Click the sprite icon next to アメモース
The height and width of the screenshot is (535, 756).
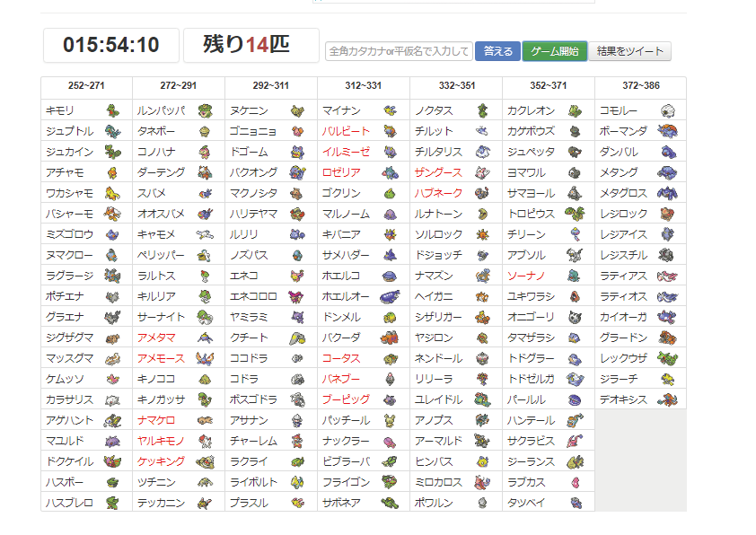click(x=206, y=358)
